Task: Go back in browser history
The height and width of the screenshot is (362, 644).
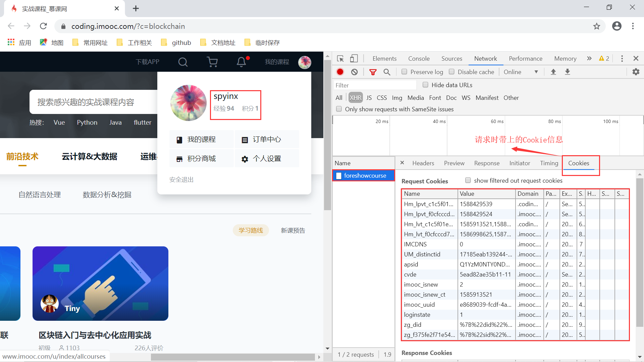Action: [11, 26]
